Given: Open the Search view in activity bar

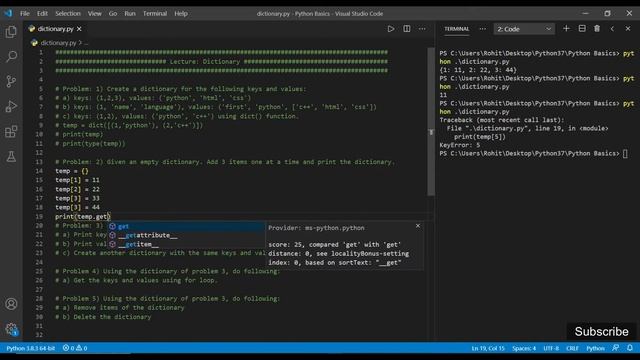Looking at the screenshot, I should 11,56.
